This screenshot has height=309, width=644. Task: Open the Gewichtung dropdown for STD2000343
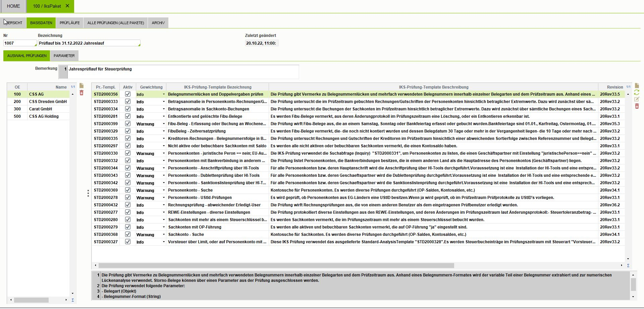[x=164, y=175]
